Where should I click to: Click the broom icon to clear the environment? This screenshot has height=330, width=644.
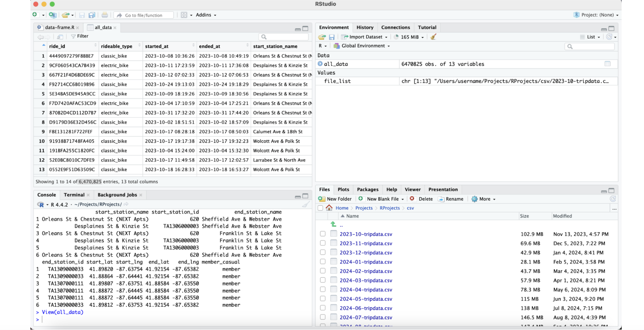click(x=433, y=37)
